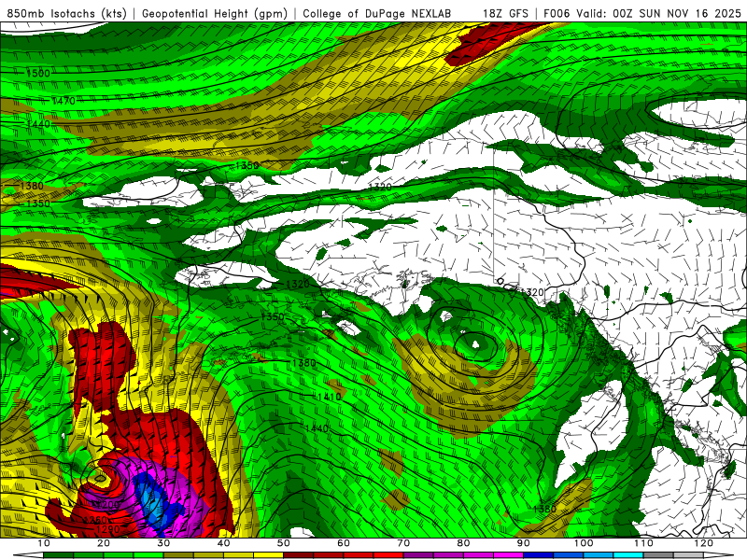Image resolution: width=747 pixels, height=560 pixels.
Task: Click the color bar value 100
Action: pyautogui.click(x=584, y=543)
